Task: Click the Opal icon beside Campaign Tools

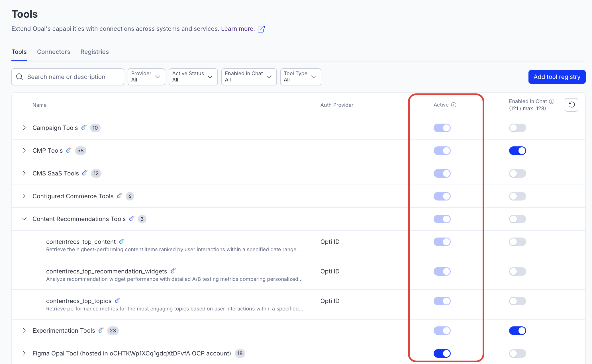Action: [x=84, y=127]
